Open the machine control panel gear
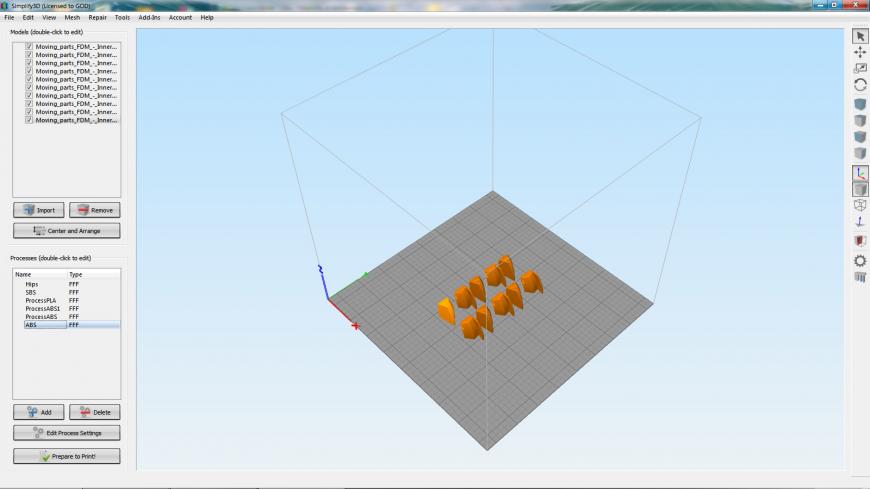This screenshot has height=489, width=870. [860, 261]
